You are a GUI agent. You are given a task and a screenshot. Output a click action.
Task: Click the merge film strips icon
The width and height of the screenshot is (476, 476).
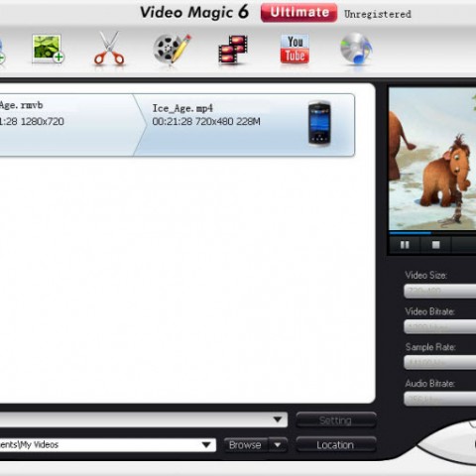tap(233, 49)
